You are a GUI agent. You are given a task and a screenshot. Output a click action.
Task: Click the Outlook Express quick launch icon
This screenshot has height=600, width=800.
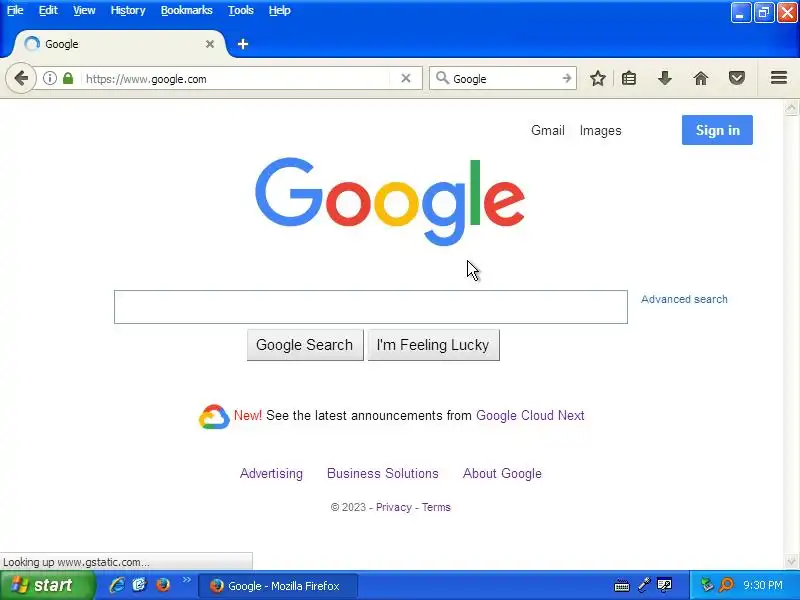(139, 585)
